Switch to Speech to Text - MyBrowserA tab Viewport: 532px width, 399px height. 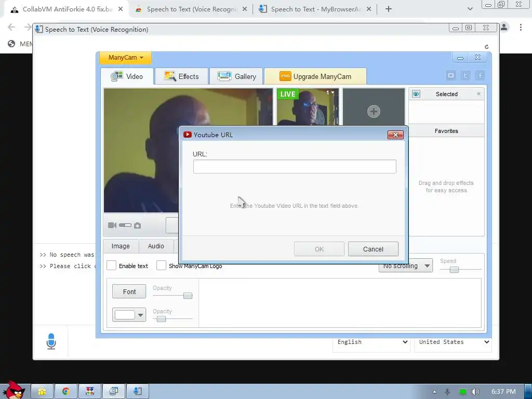tap(315, 9)
